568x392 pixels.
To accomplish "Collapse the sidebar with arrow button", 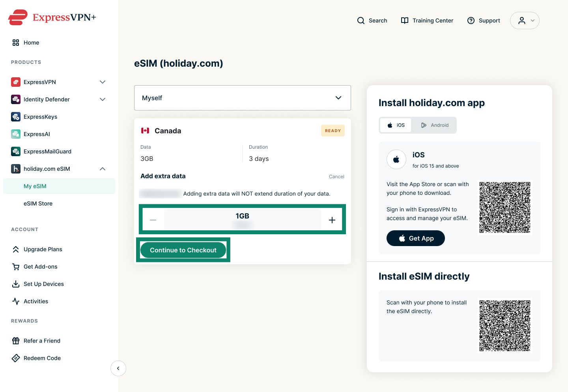I will 118,368.
